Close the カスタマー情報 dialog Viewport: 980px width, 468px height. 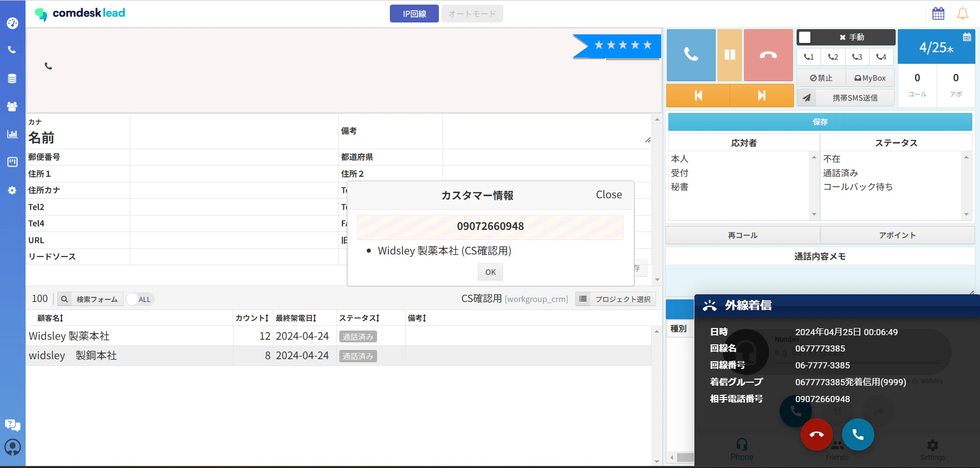pos(609,195)
